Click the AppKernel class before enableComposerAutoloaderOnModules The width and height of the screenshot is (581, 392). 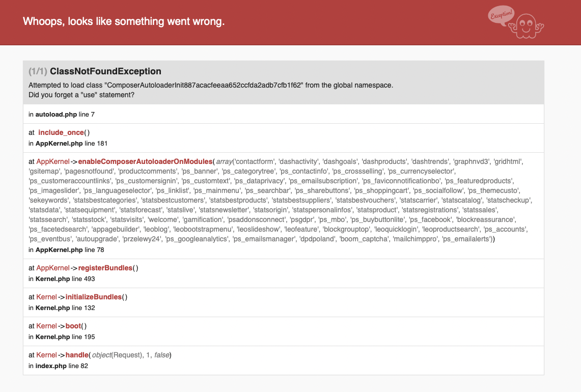point(53,161)
